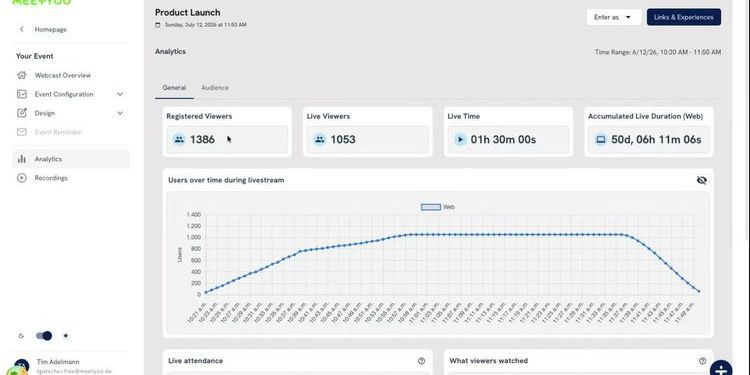The height and width of the screenshot is (375, 750).
Task: Click the sun light mode icon
Action: tap(66, 336)
